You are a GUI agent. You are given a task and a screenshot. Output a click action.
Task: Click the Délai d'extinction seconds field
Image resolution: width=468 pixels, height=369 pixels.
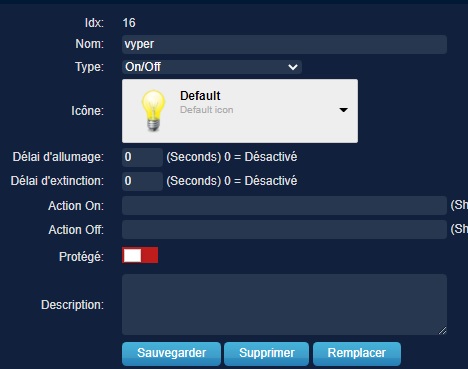pyautogui.click(x=142, y=181)
